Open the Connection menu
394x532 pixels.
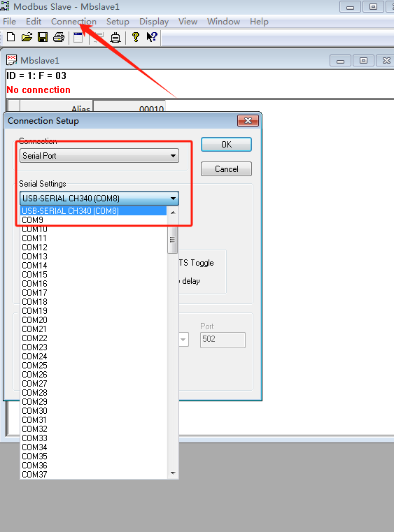[73, 22]
